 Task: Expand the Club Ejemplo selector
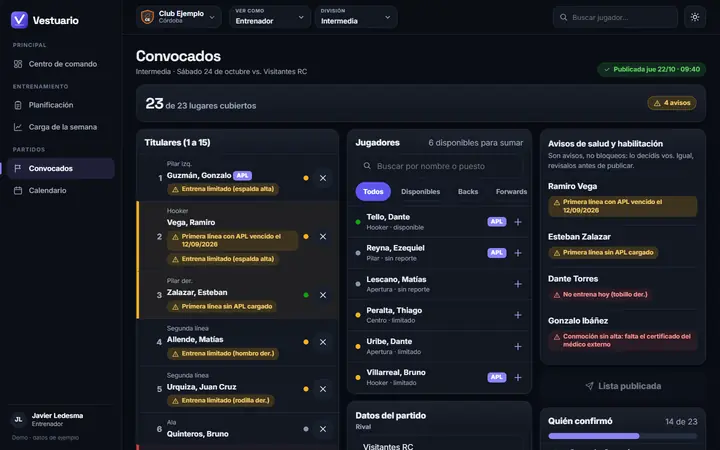[x=179, y=17]
